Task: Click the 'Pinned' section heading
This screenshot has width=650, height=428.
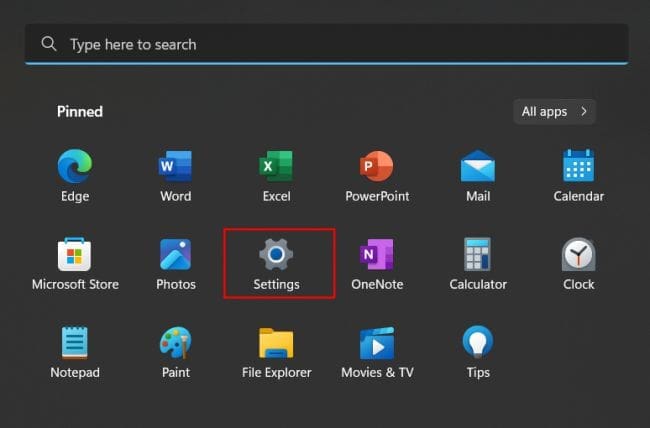Action: pyautogui.click(x=80, y=112)
